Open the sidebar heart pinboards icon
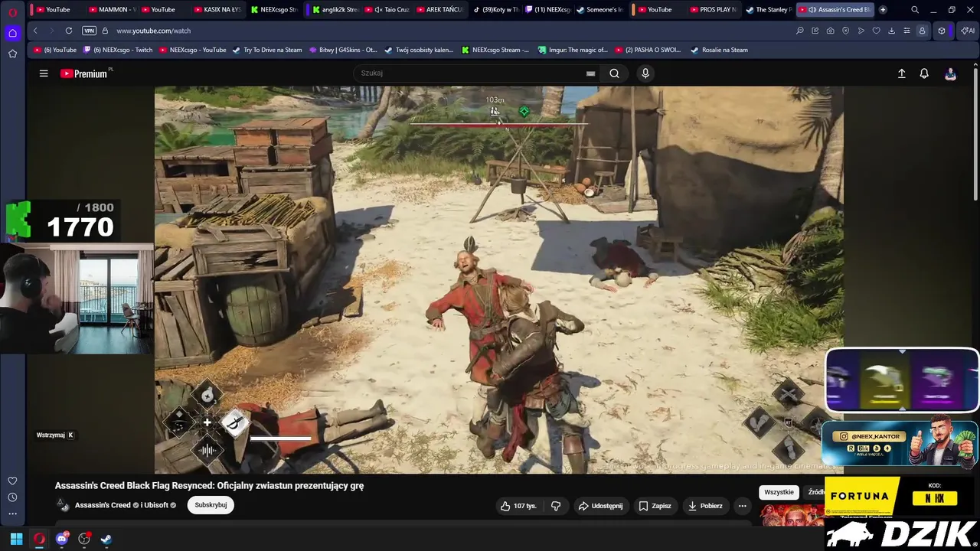 pyautogui.click(x=12, y=481)
